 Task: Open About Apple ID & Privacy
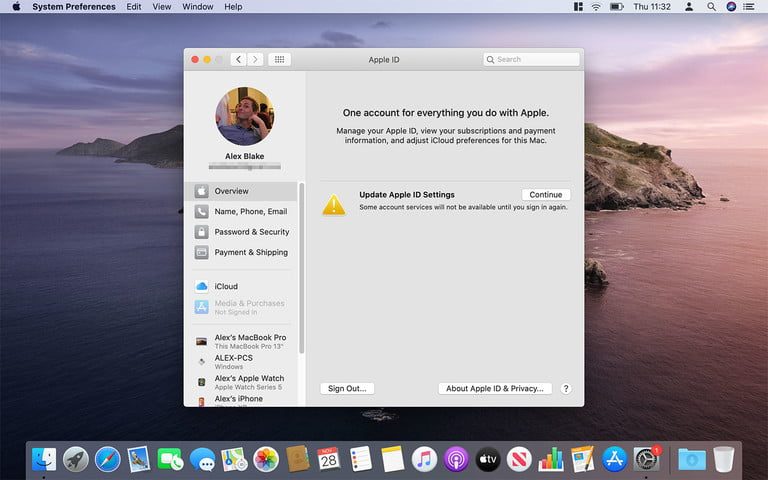[495, 388]
